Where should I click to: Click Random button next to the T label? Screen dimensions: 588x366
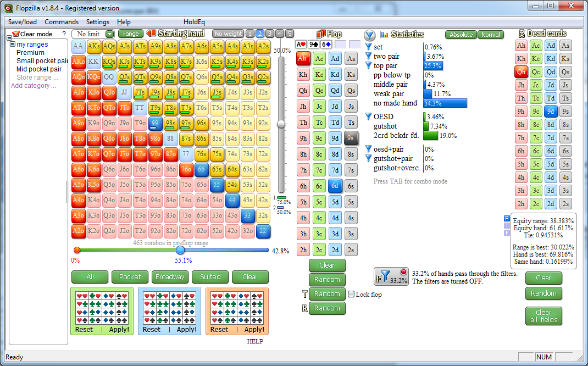point(327,294)
